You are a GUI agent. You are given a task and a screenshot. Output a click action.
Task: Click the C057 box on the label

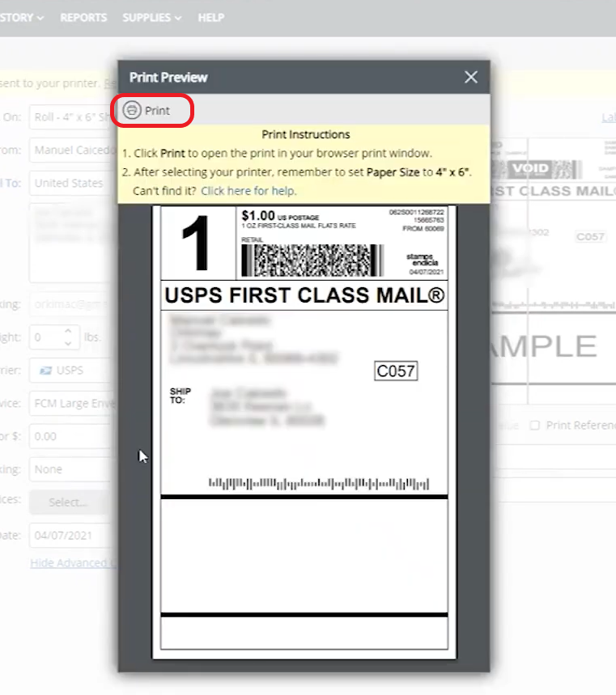coord(396,371)
